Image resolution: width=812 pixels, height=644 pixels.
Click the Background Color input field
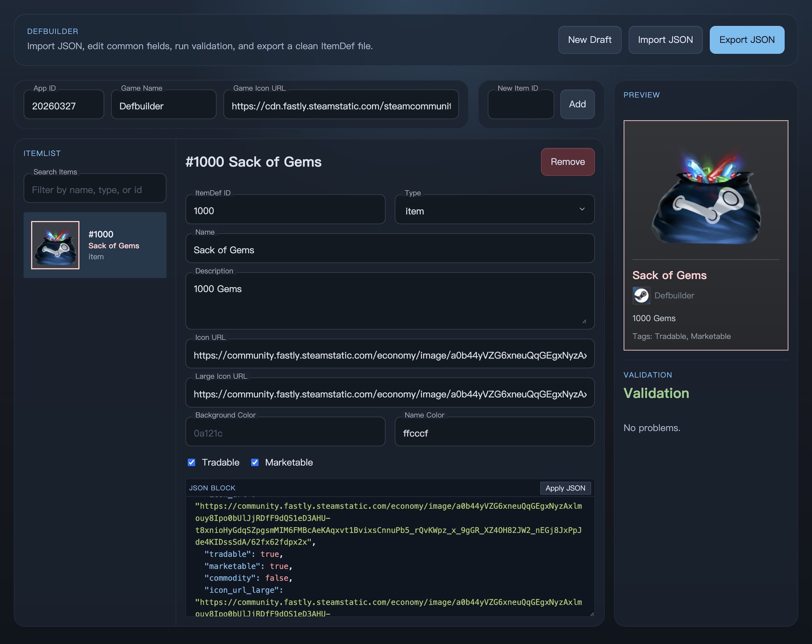(285, 433)
